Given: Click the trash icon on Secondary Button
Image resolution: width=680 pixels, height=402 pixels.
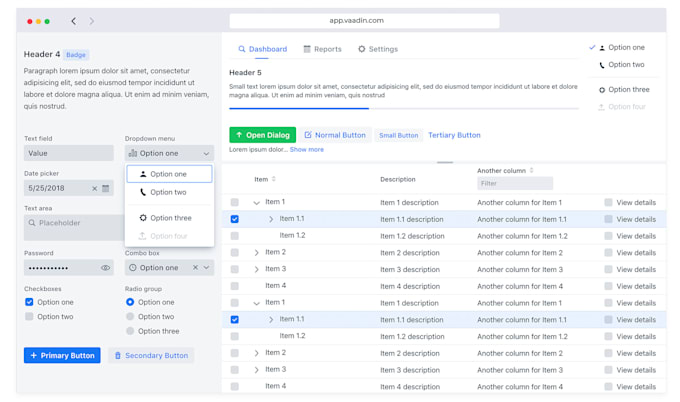Looking at the screenshot, I should 118,356.
